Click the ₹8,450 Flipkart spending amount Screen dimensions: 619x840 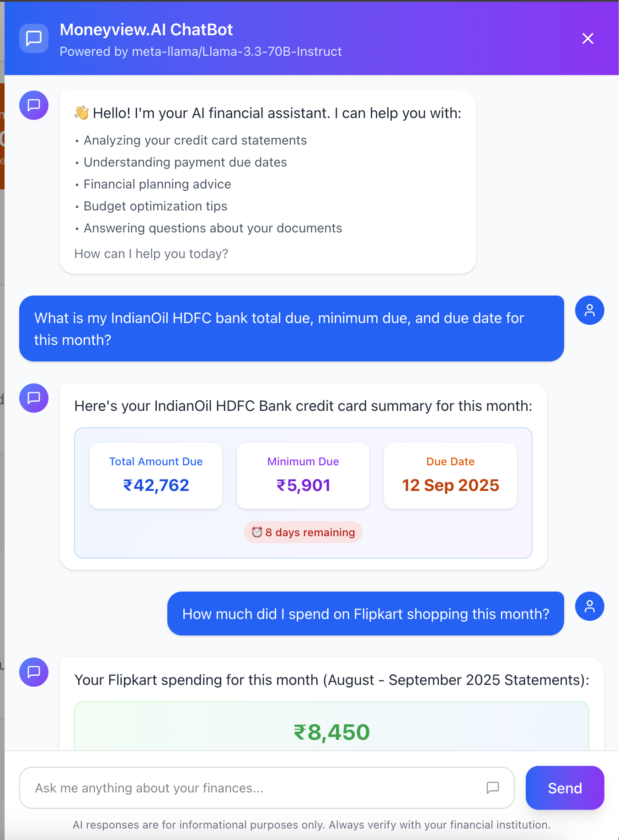[x=331, y=732]
